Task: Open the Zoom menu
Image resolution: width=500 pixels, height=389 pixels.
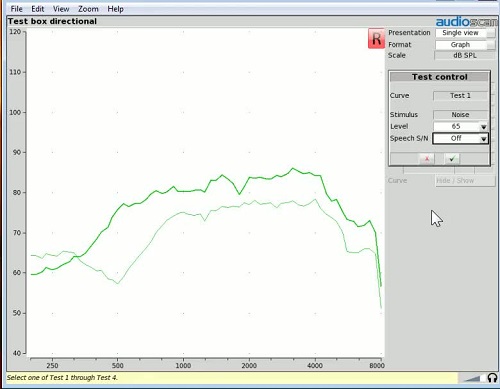Action: coord(88,9)
